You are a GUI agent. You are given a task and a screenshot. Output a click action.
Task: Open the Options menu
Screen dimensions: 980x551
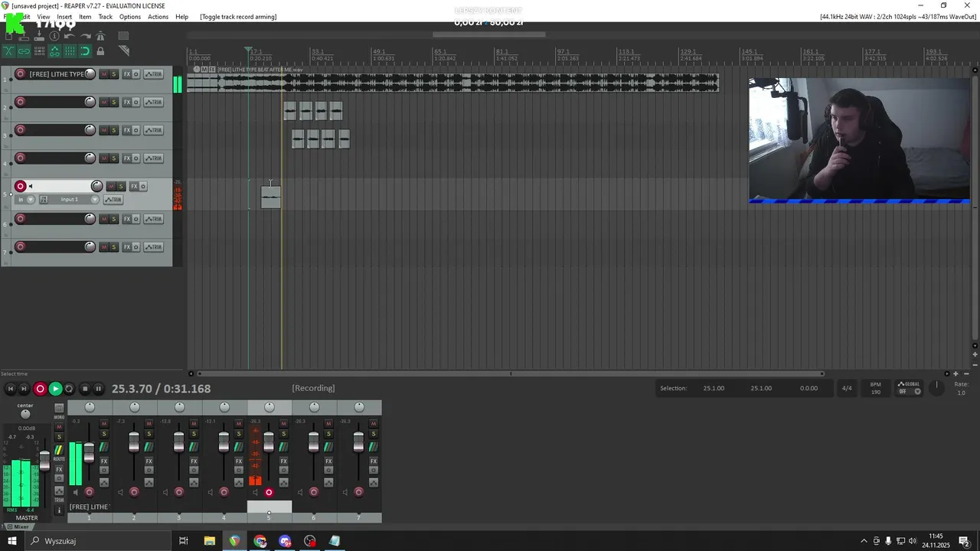[x=129, y=17]
